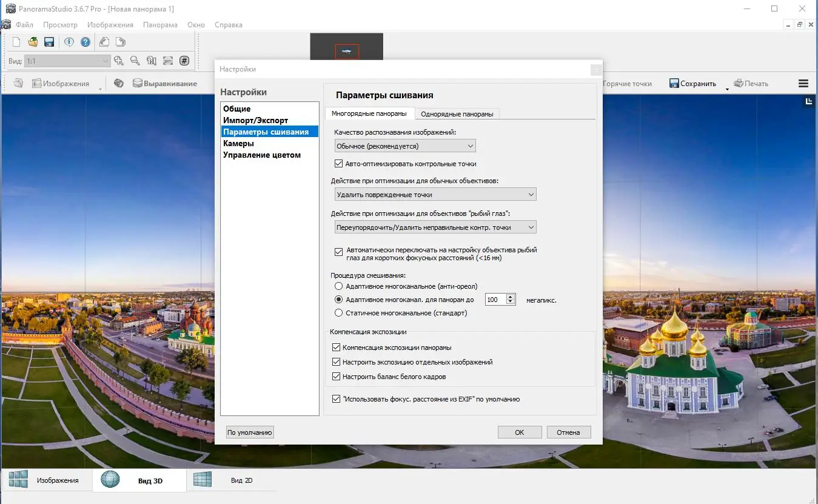Open the Изображения menu in the menu bar

click(x=110, y=25)
